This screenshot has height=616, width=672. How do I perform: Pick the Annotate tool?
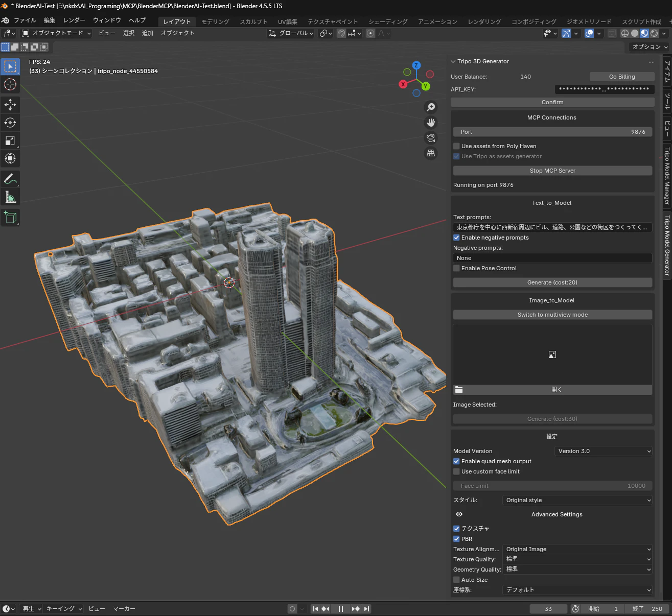[10, 179]
